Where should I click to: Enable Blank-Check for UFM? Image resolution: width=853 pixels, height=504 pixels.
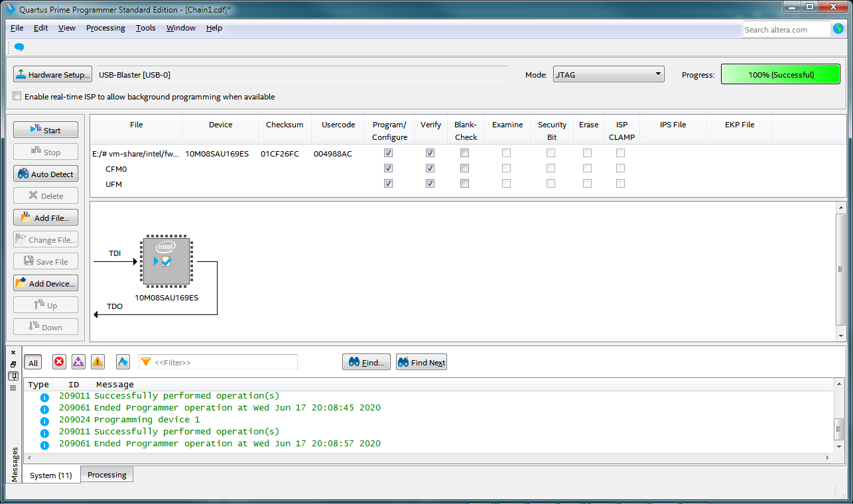pos(465,183)
